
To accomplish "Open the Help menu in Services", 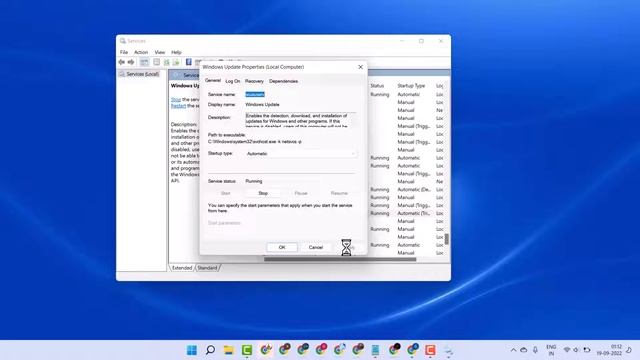I will pyautogui.click(x=176, y=52).
